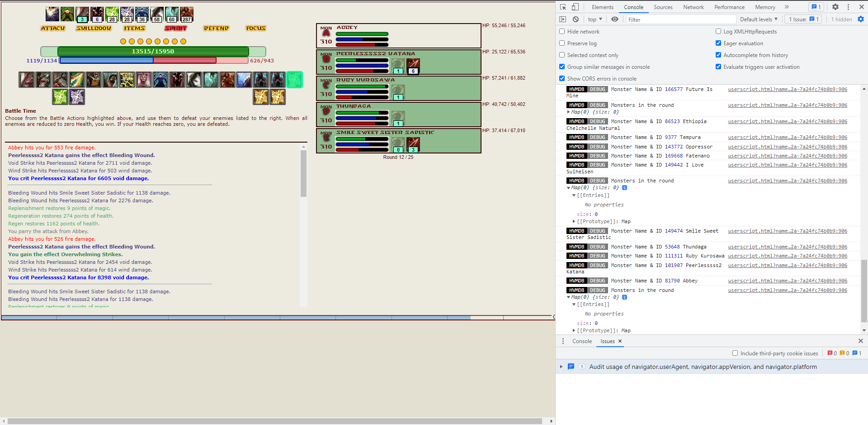
Task: Click the first buff icon with white burst
Action: tap(52, 14)
